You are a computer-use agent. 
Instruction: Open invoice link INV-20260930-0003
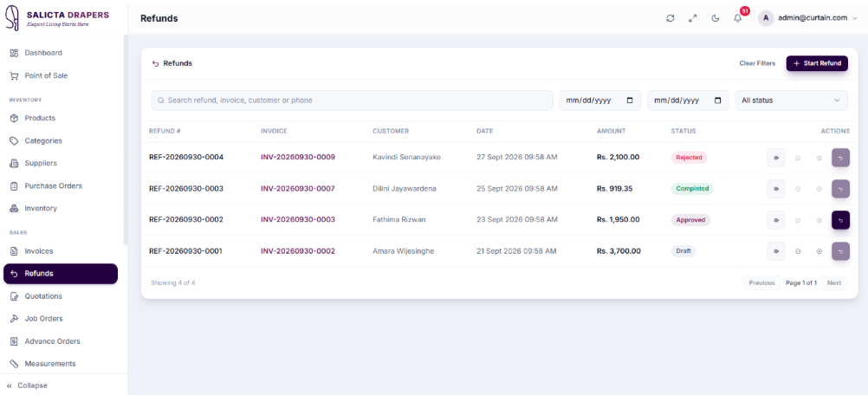(298, 220)
